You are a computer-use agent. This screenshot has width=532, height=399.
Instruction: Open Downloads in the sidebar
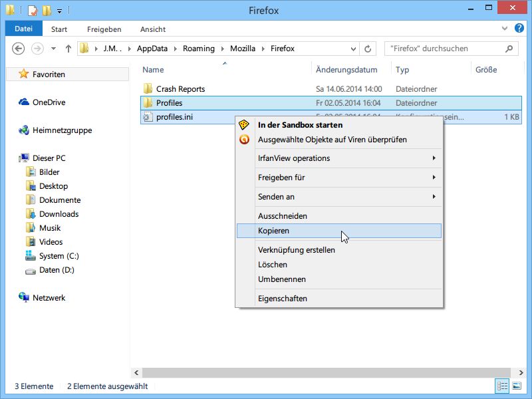pyautogui.click(x=59, y=213)
